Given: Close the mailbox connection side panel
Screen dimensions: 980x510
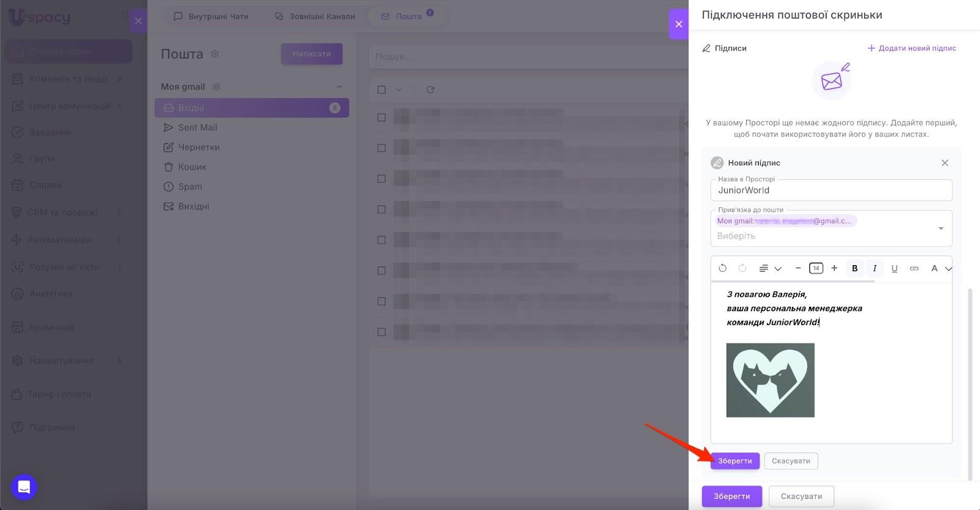Looking at the screenshot, I should click(x=679, y=24).
